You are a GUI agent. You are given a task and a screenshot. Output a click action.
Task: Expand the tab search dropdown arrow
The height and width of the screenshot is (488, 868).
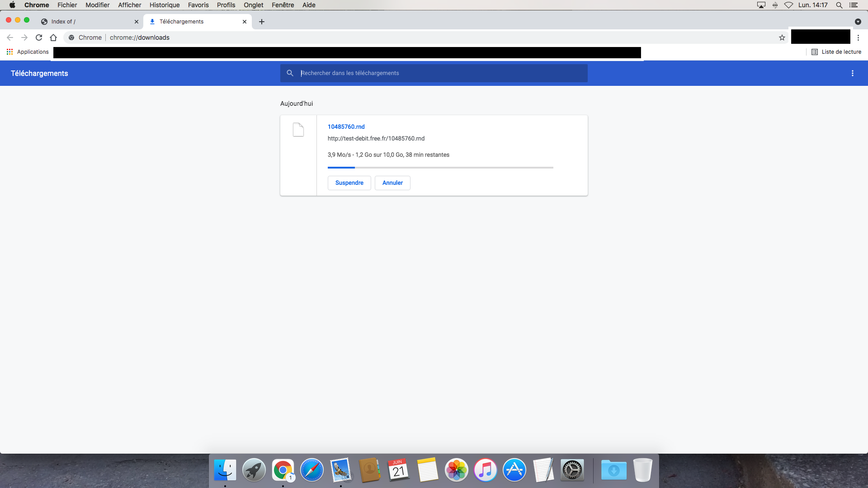858,22
